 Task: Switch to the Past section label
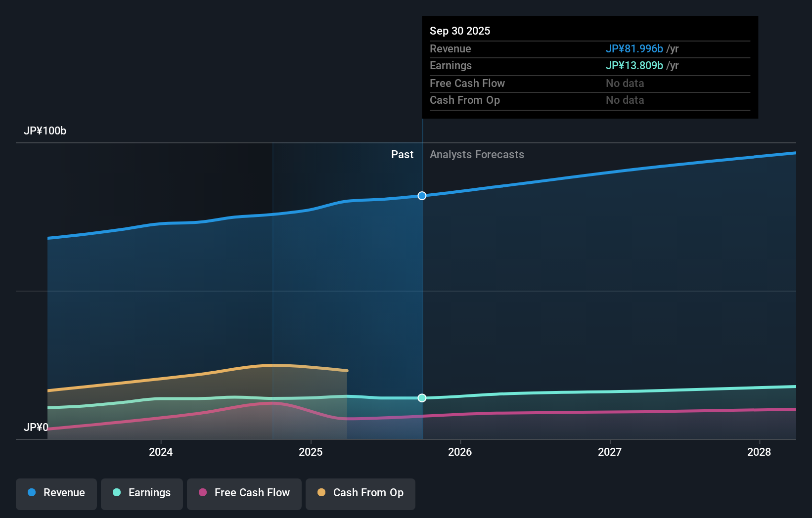[x=402, y=154]
